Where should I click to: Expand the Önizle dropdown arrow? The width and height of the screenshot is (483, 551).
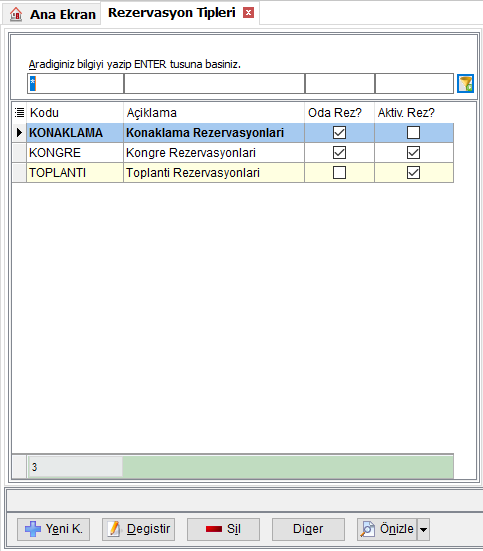424,529
